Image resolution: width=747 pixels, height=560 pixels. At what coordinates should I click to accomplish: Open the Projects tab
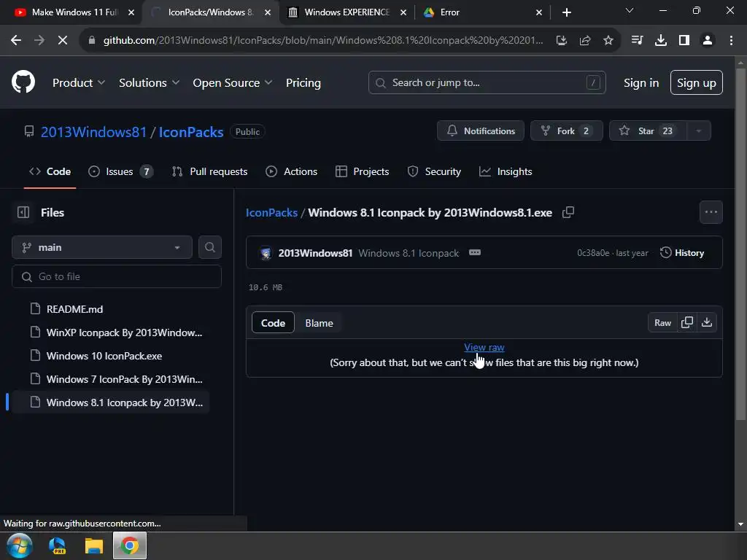[x=362, y=171]
